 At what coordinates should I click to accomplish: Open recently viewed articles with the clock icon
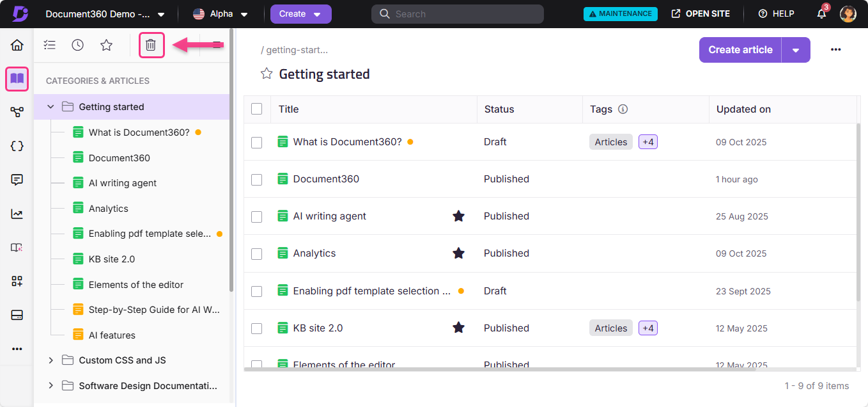77,45
